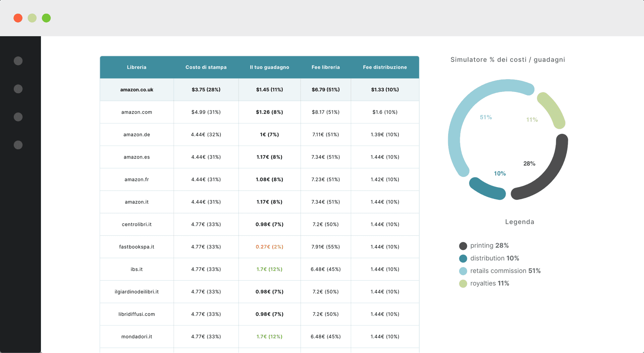
Task: Click the 7.11€ (51%) library fee cell
Action: pos(326,135)
